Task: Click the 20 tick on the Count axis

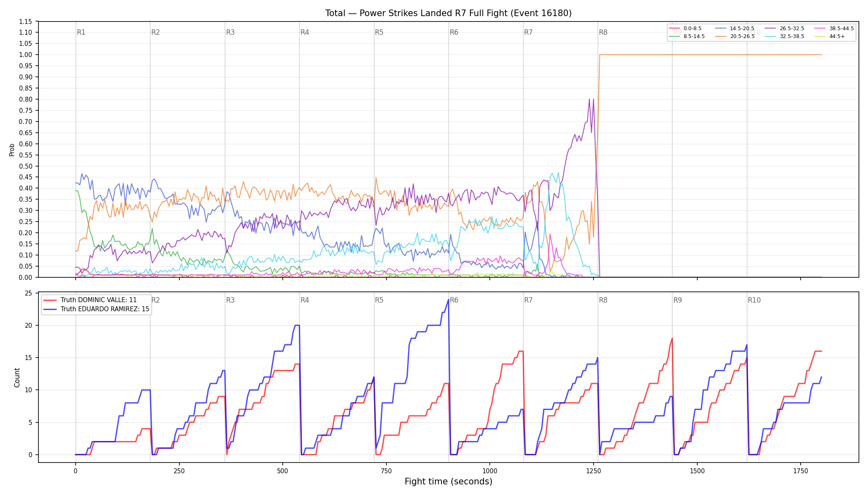Action: point(29,326)
